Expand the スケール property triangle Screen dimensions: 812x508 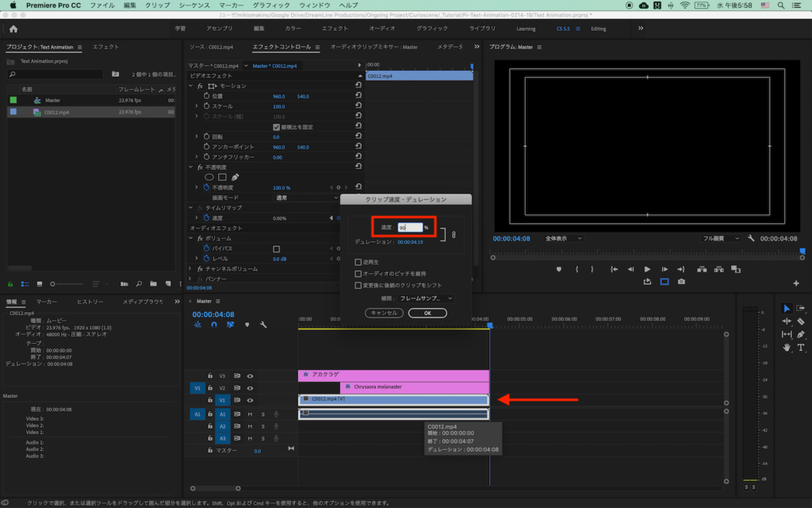coord(197,106)
